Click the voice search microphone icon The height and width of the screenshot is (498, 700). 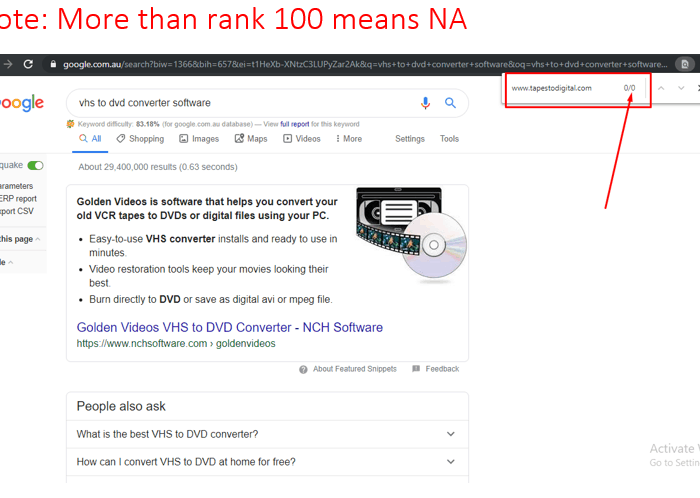pyautogui.click(x=425, y=103)
